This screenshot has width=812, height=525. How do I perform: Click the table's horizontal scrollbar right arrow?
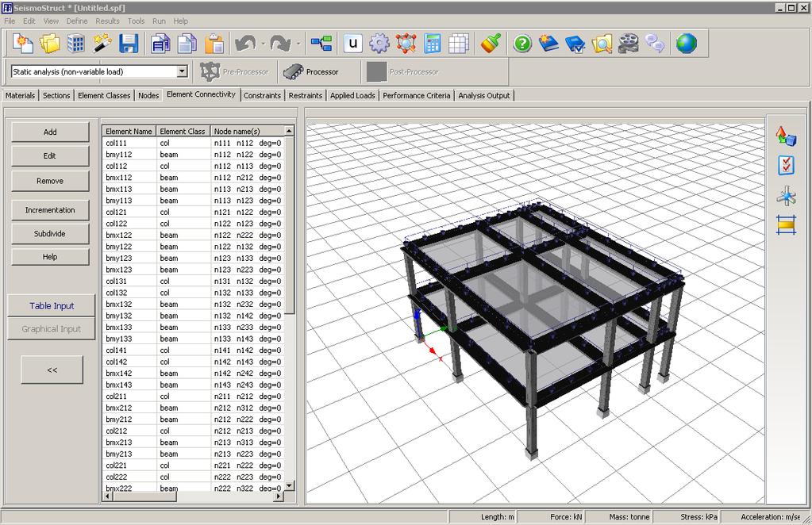(x=279, y=496)
